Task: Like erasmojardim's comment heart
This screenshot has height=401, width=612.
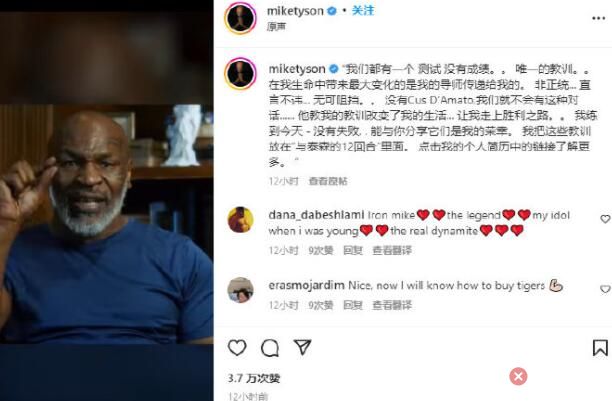Action: coord(605,289)
